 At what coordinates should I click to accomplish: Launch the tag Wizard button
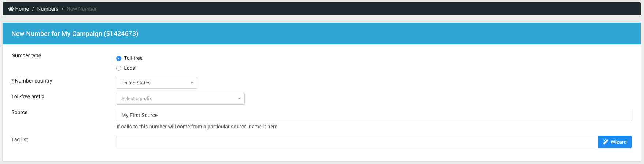pos(615,142)
